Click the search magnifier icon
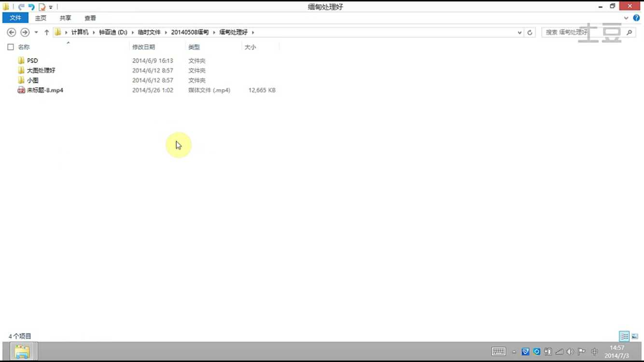The height and width of the screenshot is (362, 644). 629,32
